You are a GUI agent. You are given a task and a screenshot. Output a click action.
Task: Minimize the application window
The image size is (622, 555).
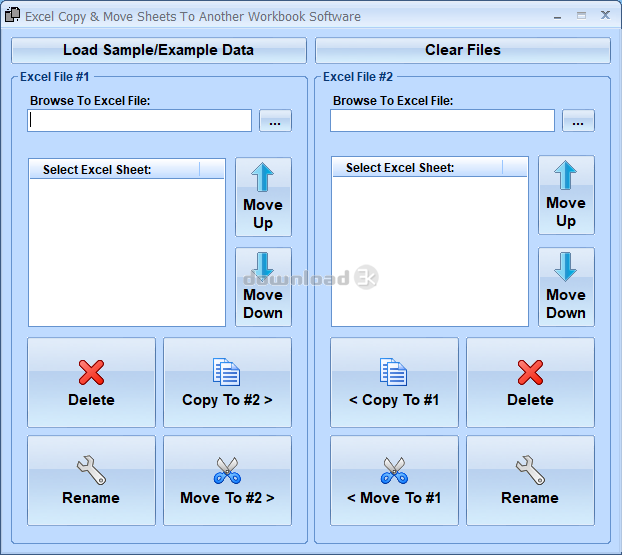pos(558,17)
